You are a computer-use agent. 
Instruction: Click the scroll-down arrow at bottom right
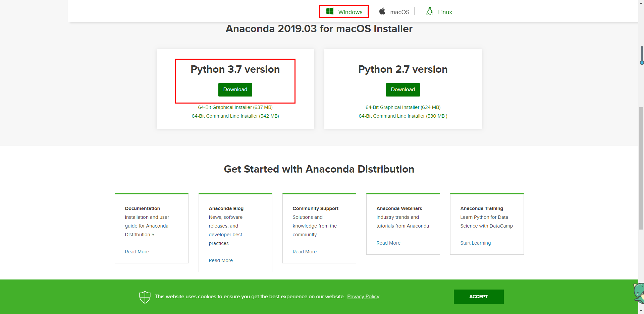[640, 311]
